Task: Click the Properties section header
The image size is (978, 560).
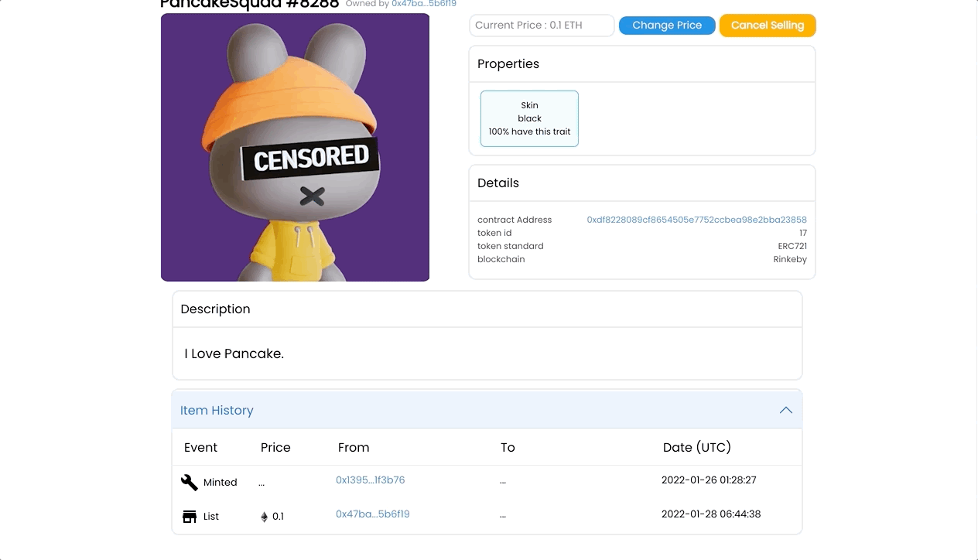Action: tap(642, 64)
